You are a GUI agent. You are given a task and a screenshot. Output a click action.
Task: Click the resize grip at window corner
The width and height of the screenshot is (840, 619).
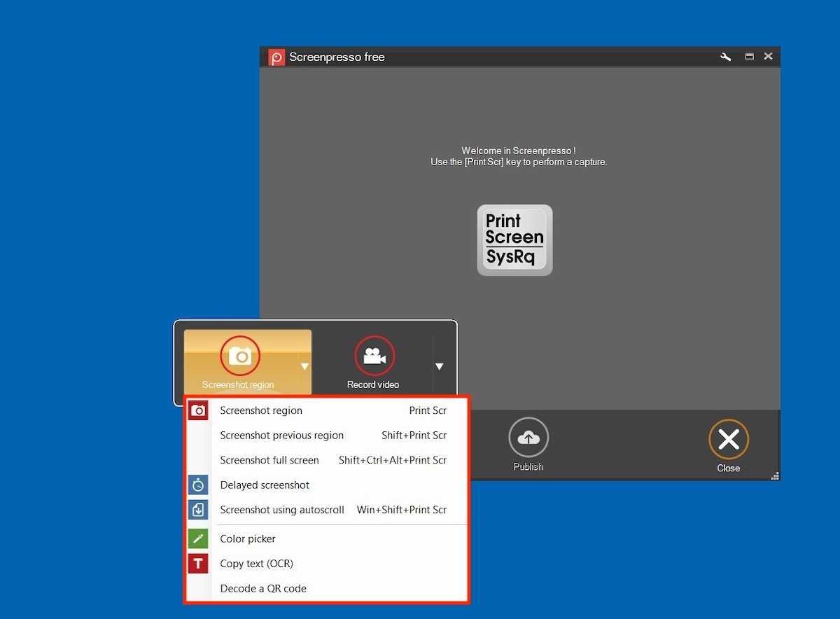click(x=775, y=476)
